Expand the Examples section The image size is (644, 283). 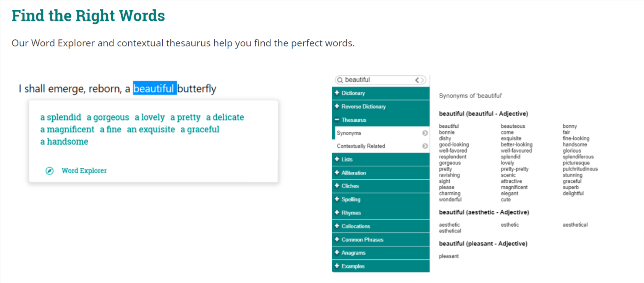tap(381, 266)
